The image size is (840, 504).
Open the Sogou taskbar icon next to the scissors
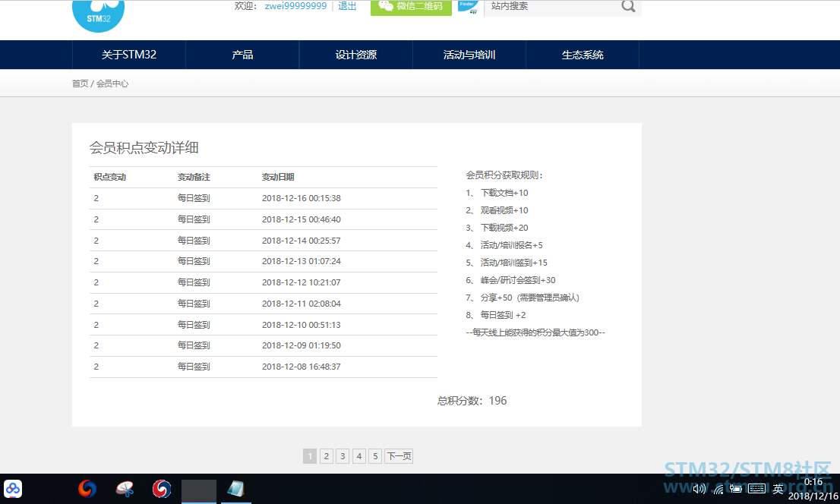pos(162,489)
